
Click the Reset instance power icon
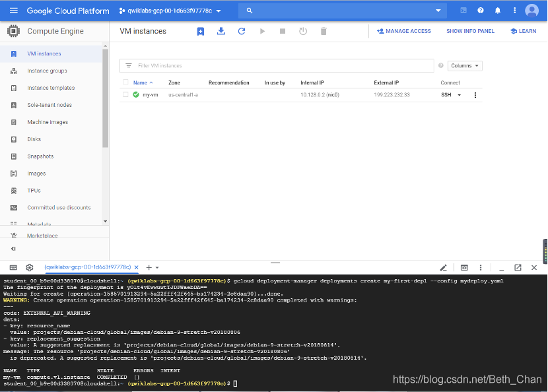[x=303, y=32]
